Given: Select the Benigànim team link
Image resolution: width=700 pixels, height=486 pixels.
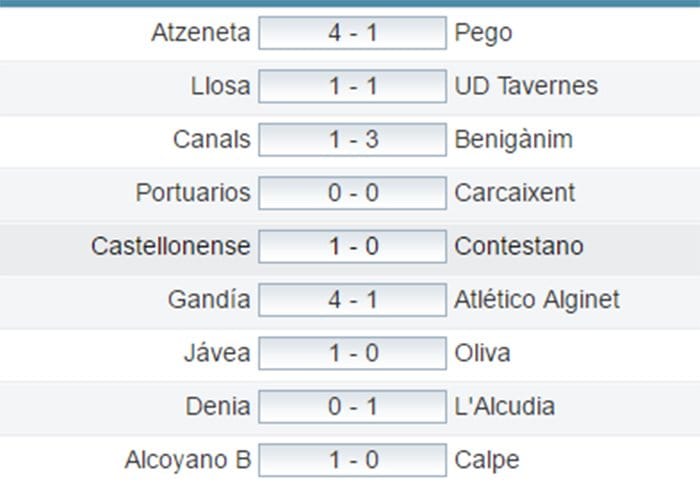Looking at the screenshot, I should click(x=513, y=139).
